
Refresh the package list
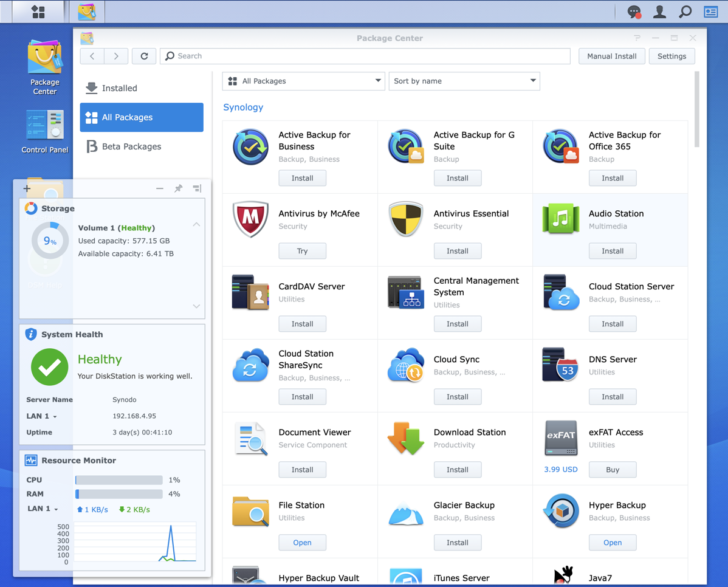click(144, 56)
